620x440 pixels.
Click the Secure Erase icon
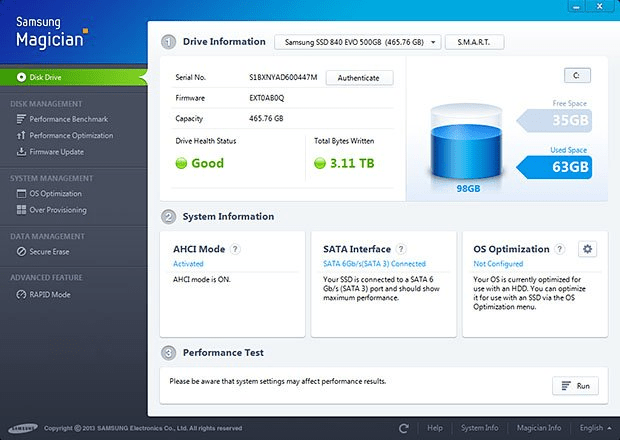tap(21, 251)
